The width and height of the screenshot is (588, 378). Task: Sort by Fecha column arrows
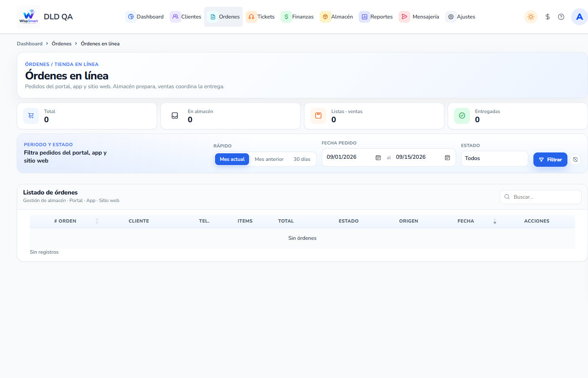[x=495, y=221]
